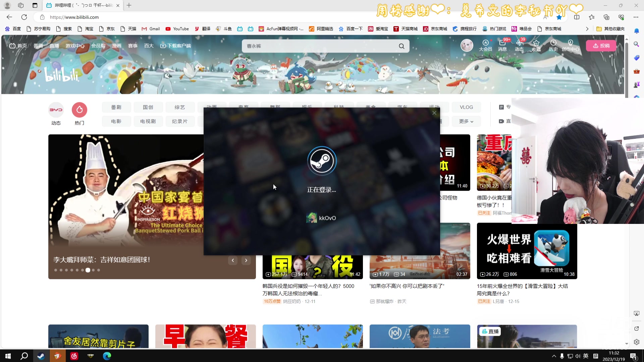
Task: Open Steam from the Windows taskbar
Action: pos(41,356)
